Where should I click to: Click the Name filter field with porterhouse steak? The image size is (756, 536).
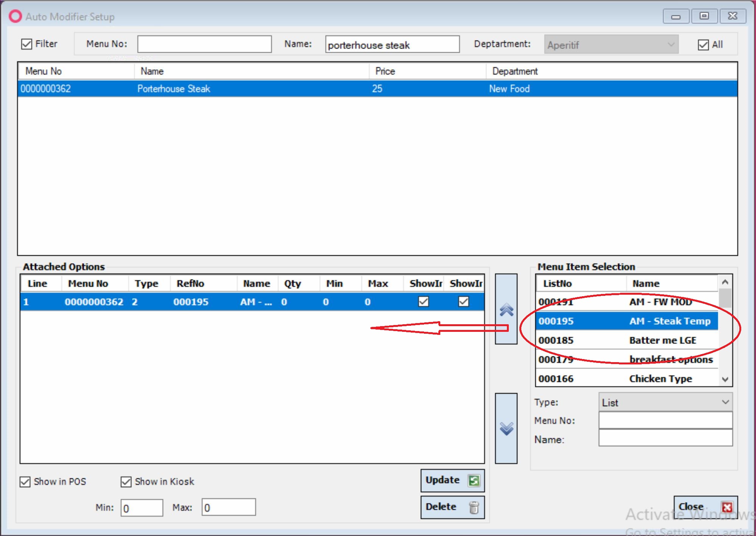click(x=392, y=44)
